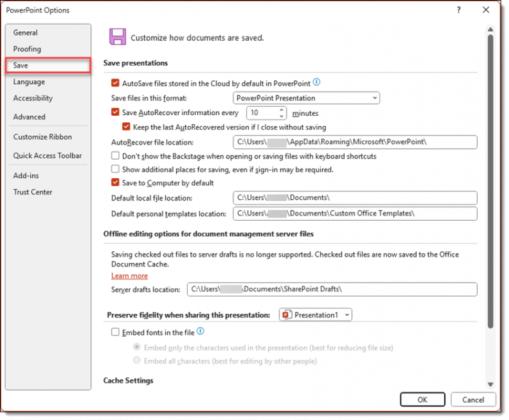
Task: Select Embed all characters radio option
Action: click(137, 361)
